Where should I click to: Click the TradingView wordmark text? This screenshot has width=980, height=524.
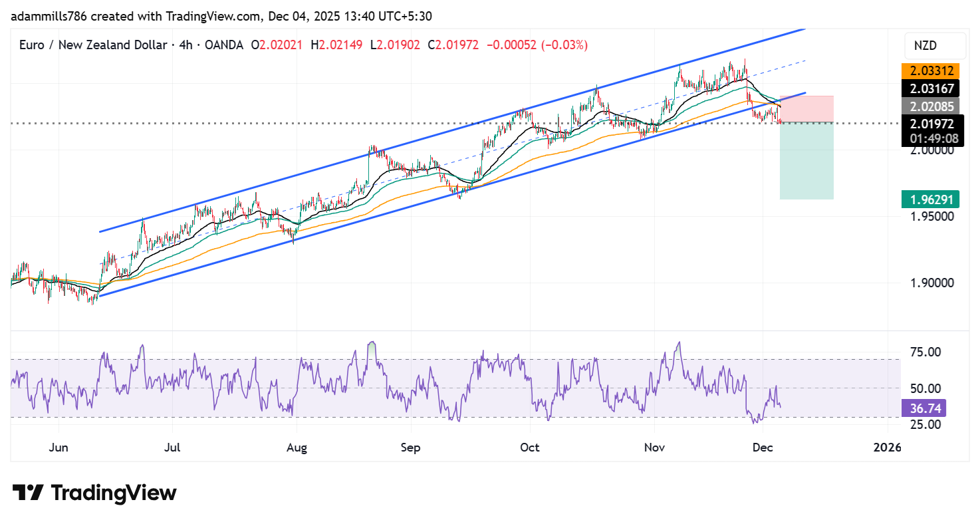click(114, 493)
